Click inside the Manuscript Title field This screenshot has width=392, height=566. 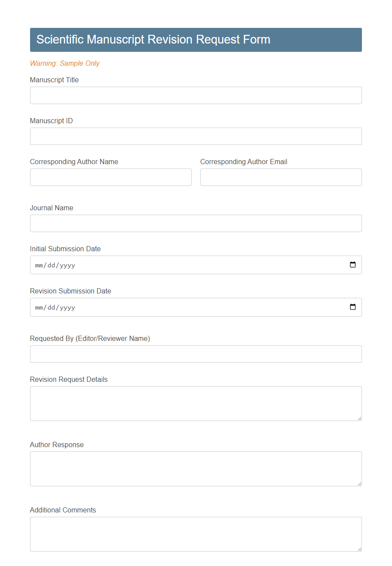pyautogui.click(x=196, y=95)
